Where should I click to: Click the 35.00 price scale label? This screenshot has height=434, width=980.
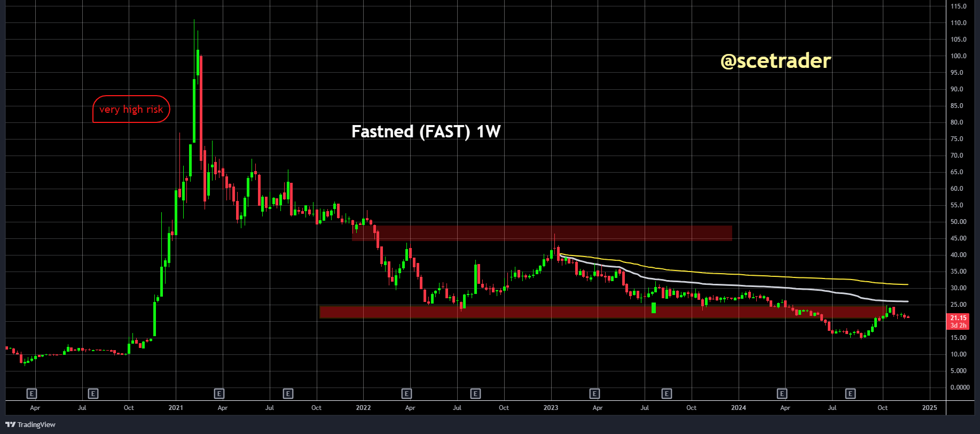pyautogui.click(x=959, y=272)
